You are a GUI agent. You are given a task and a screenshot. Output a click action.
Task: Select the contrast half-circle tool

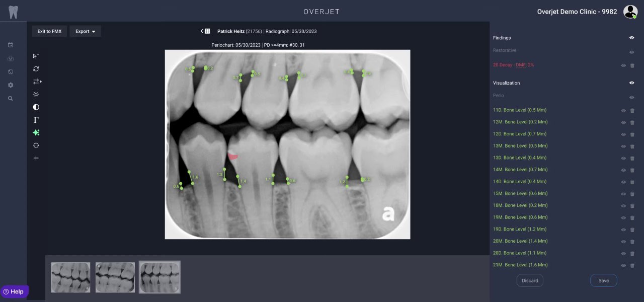pyautogui.click(x=36, y=107)
